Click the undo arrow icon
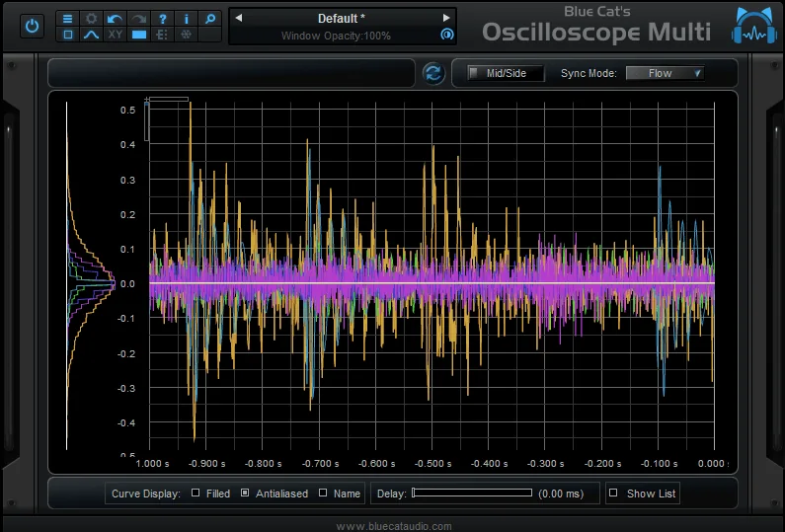 [115, 19]
